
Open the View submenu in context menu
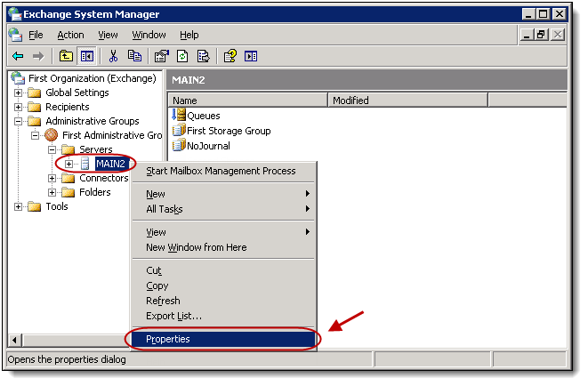coord(222,232)
